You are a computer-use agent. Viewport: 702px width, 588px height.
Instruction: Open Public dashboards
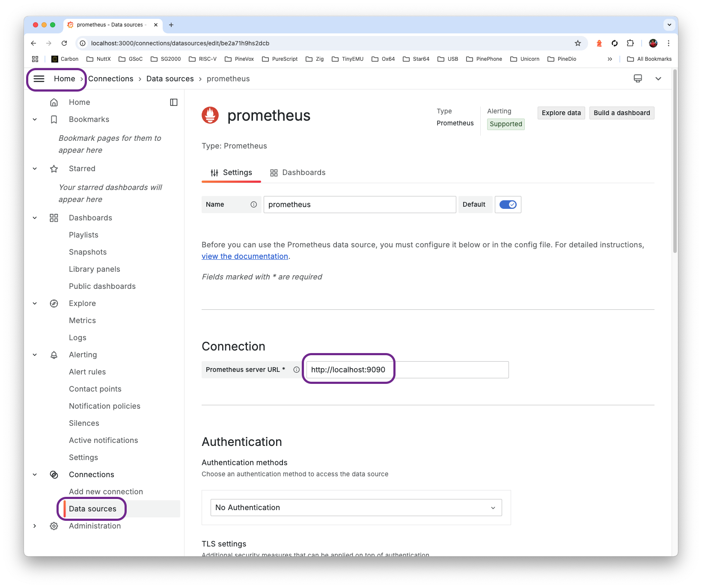click(102, 286)
